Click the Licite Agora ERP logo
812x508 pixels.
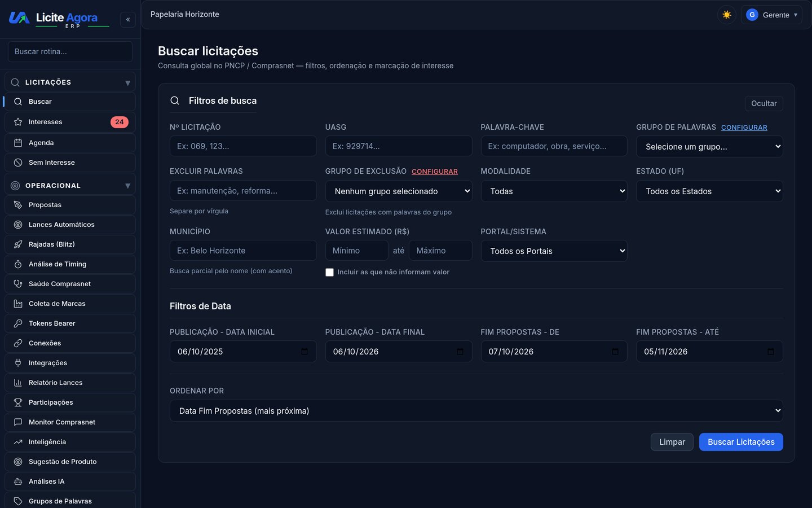pyautogui.click(x=59, y=19)
